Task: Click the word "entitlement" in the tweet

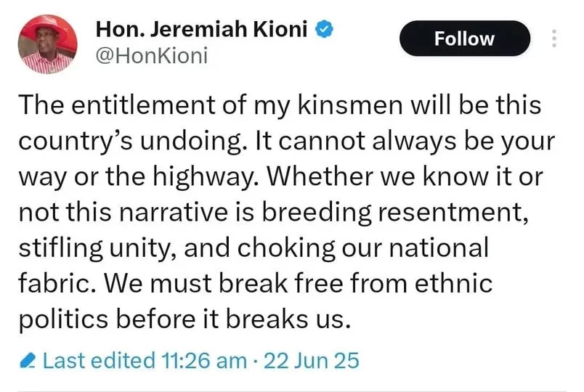Action: pos(143,105)
